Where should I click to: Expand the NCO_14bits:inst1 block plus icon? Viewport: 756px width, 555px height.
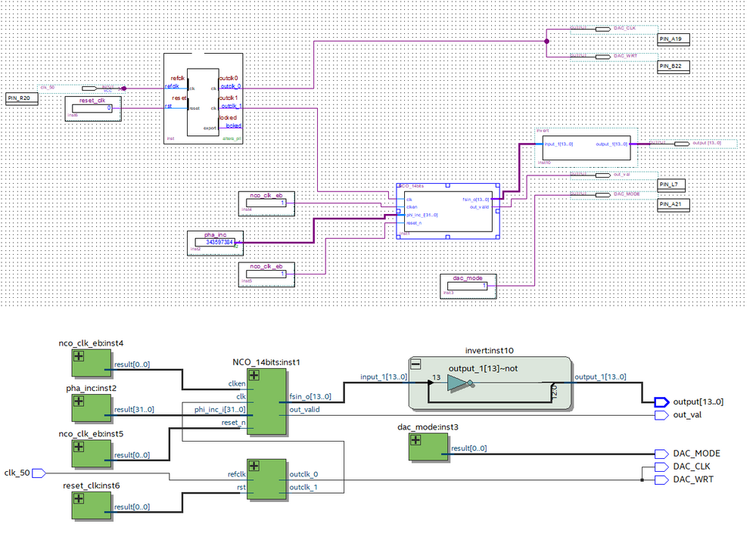point(254,375)
